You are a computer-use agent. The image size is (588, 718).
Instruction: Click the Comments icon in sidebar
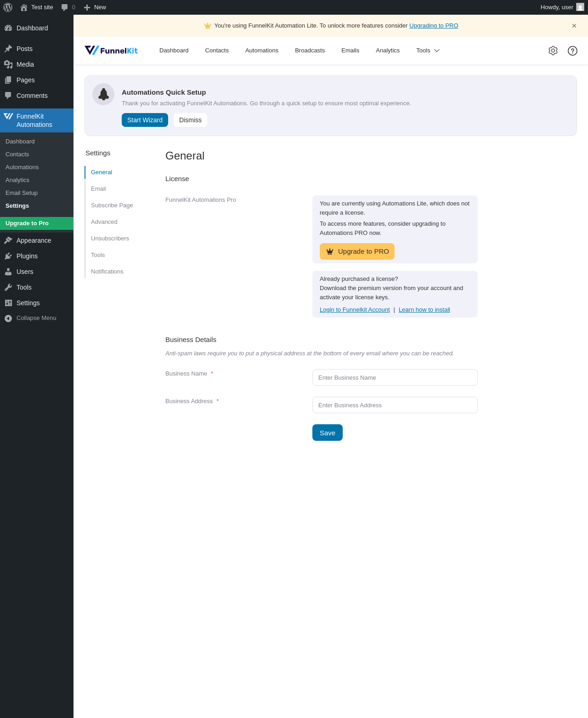tap(8, 96)
